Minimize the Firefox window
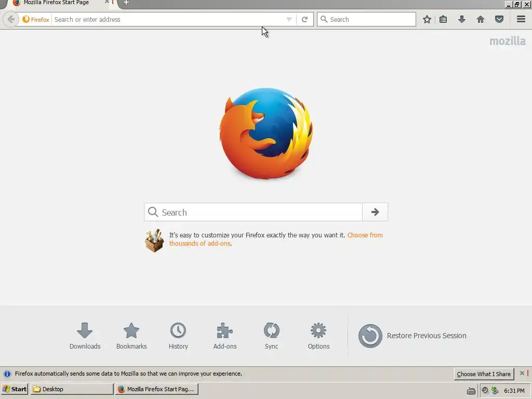Screen dimensions: 532x399 pyautogui.click(x=508, y=4)
